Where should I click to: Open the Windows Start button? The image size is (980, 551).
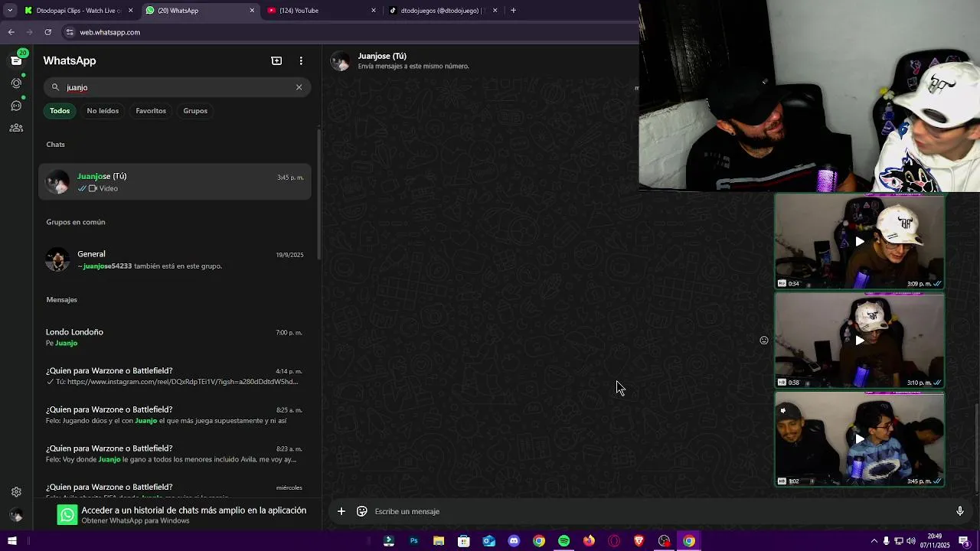point(11,541)
